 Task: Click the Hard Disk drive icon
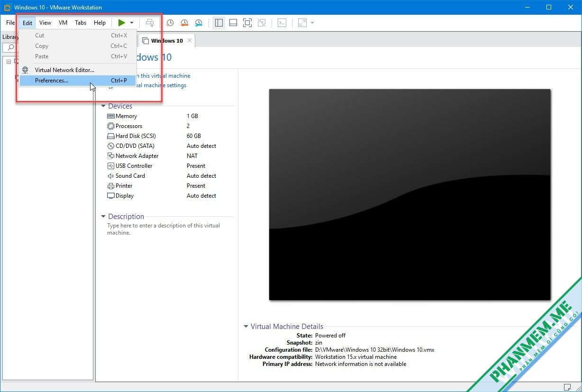point(111,136)
